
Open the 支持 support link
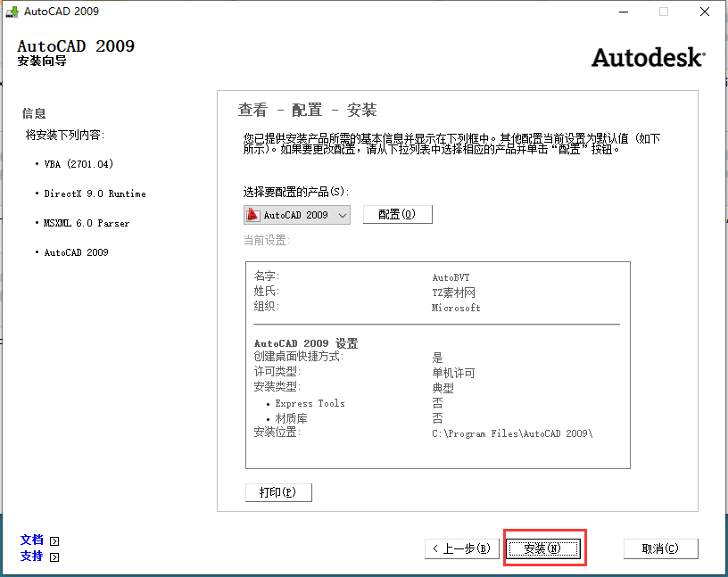click(x=31, y=556)
